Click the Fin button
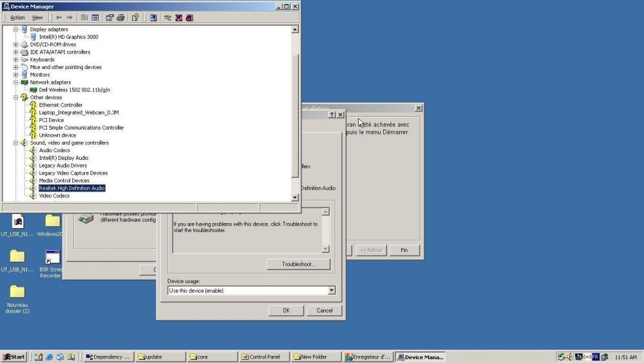644x363 pixels. tap(404, 250)
